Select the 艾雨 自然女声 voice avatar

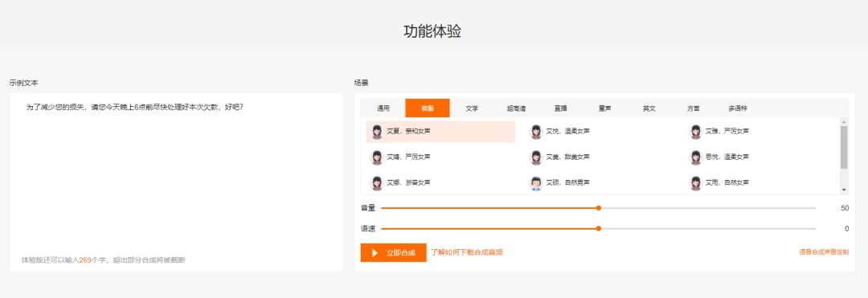pyautogui.click(x=695, y=182)
